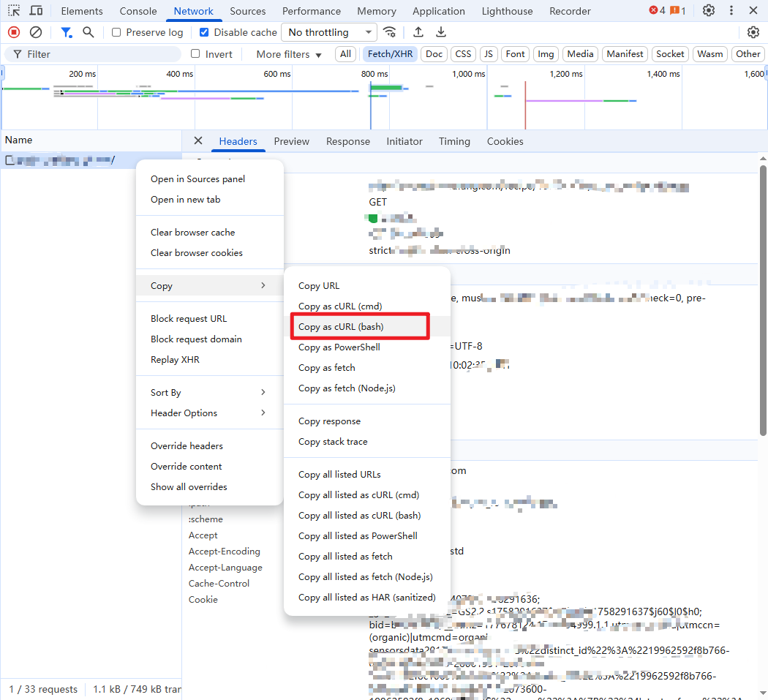The width and height of the screenshot is (768, 700).
Task: Expand the More filters dropdown
Action: coord(287,53)
